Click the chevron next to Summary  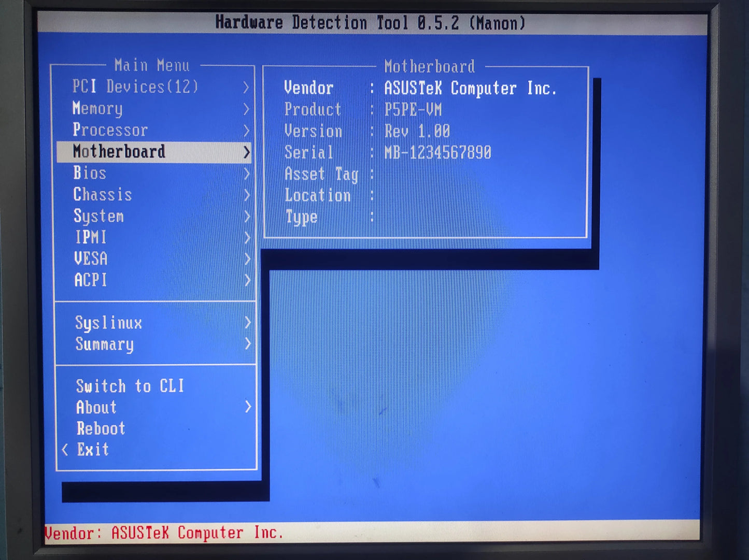pyautogui.click(x=248, y=343)
